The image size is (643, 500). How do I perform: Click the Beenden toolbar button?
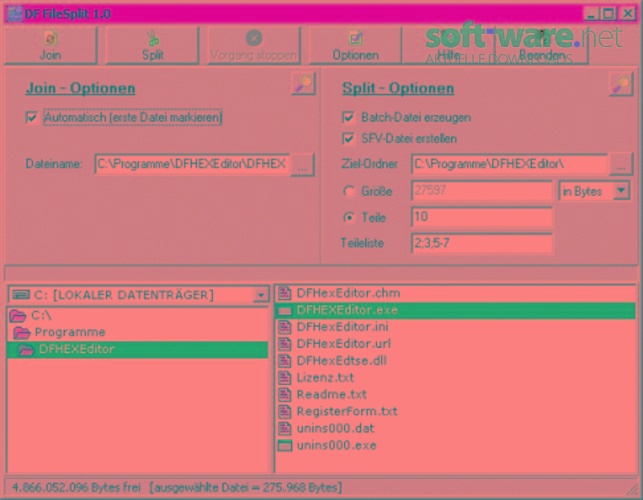tap(542, 46)
